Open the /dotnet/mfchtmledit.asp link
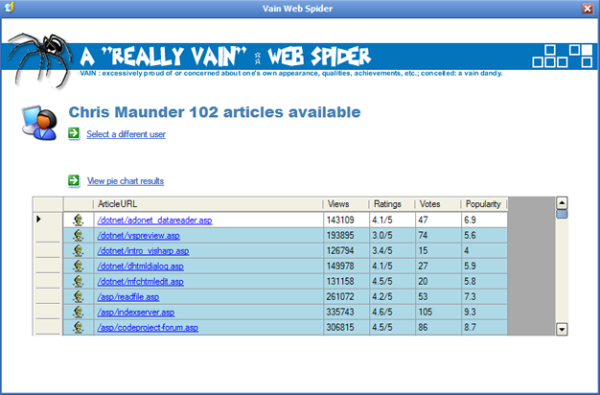 [140, 281]
